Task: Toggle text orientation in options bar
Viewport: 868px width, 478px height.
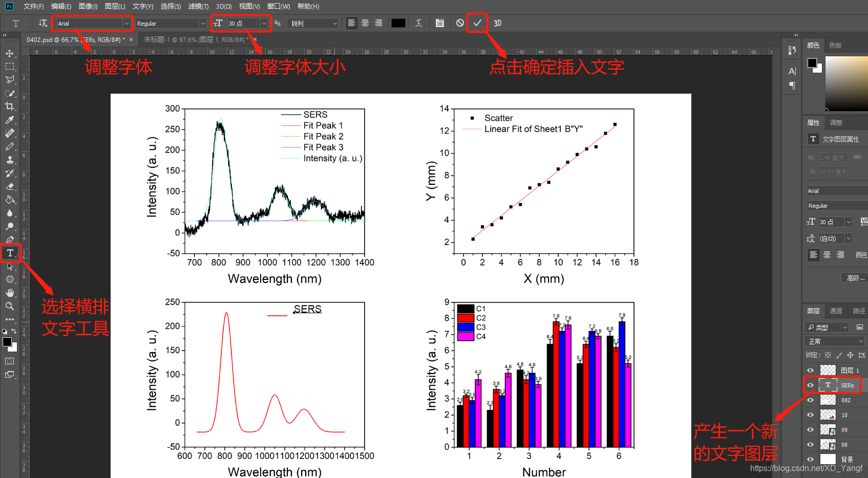Action: tap(43, 23)
